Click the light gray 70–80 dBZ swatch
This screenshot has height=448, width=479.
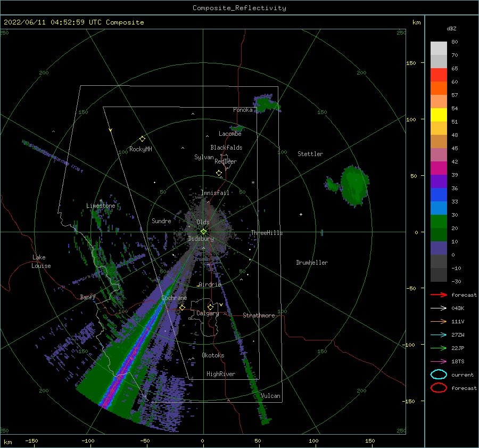pyautogui.click(x=439, y=48)
